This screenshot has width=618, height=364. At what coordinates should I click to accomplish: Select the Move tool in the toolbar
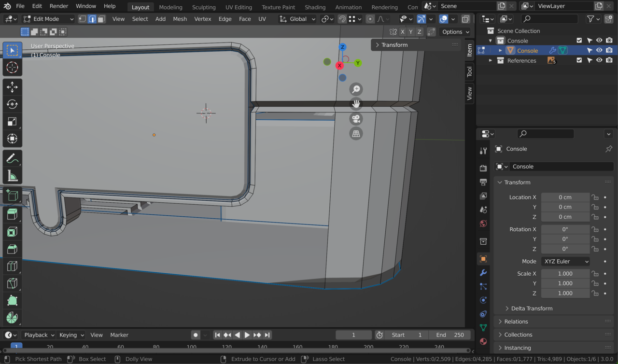pos(12,87)
